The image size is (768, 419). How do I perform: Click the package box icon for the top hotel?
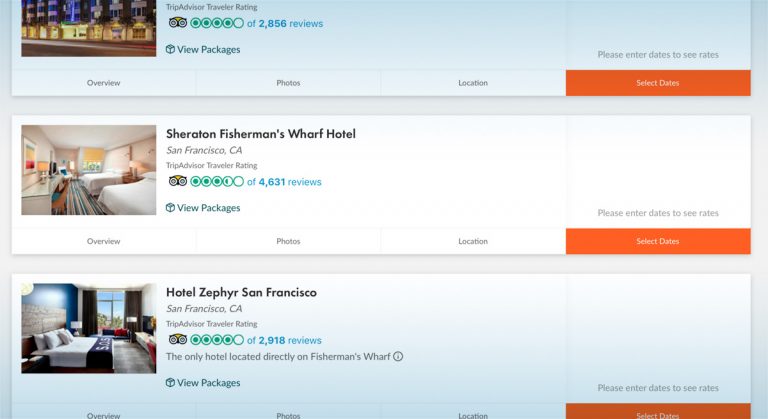pos(170,49)
